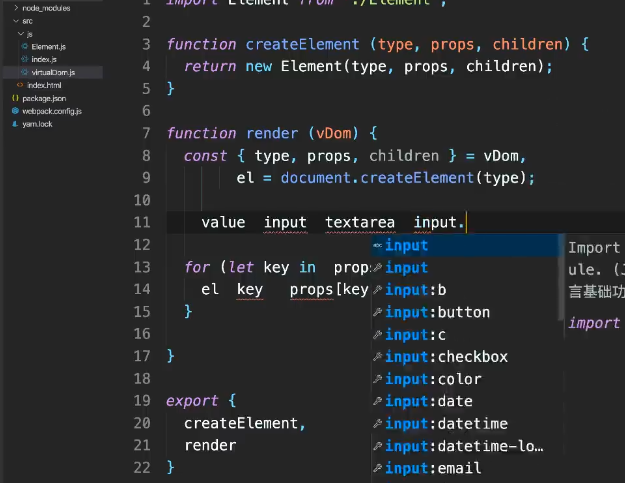Click 'document.createElement' on line 9
This screenshot has width=625, height=483.
[377, 178]
